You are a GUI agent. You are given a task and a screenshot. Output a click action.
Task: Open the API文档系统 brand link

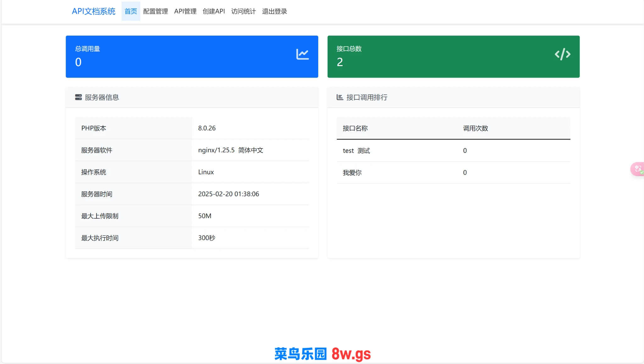[93, 11]
